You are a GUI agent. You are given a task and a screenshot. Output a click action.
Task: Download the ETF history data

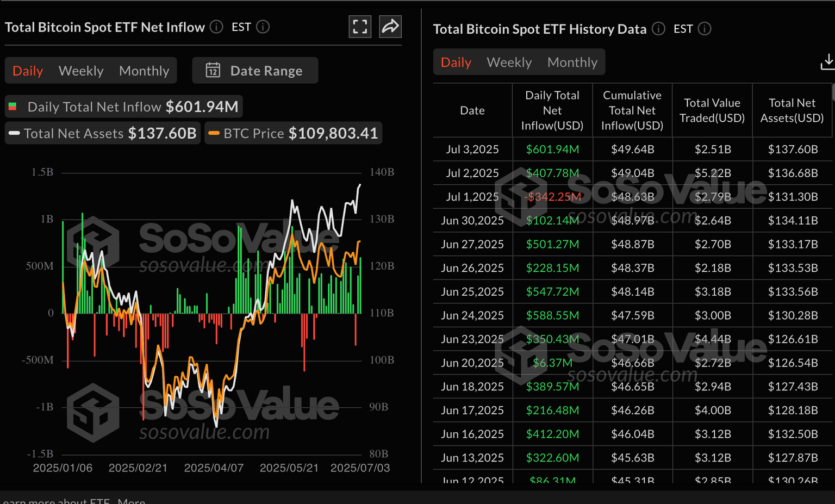pos(827,62)
